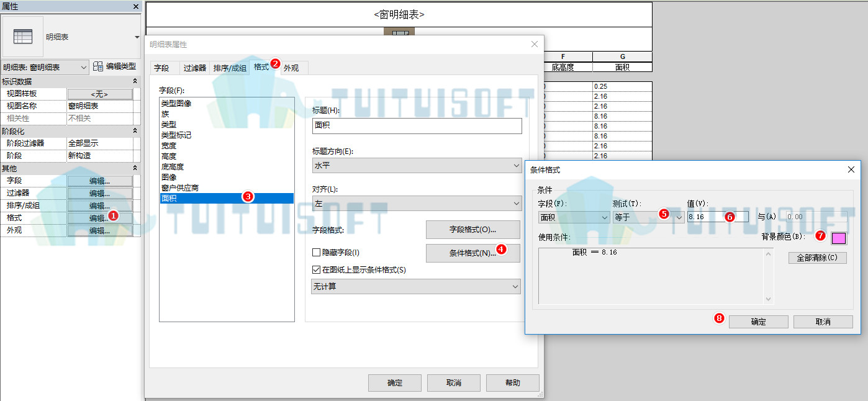This screenshot has height=401, width=868.
Task: Click the <无> 视图样板 button
Action: [x=100, y=94]
